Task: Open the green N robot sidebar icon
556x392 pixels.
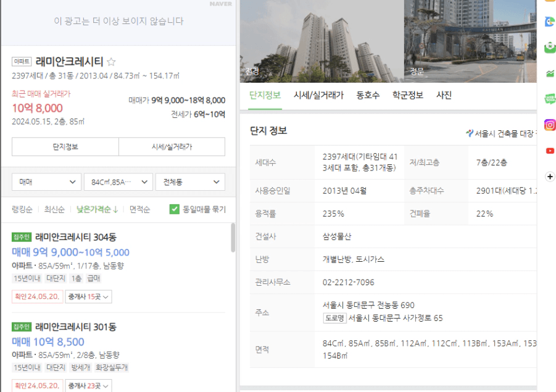Action: coord(550,47)
